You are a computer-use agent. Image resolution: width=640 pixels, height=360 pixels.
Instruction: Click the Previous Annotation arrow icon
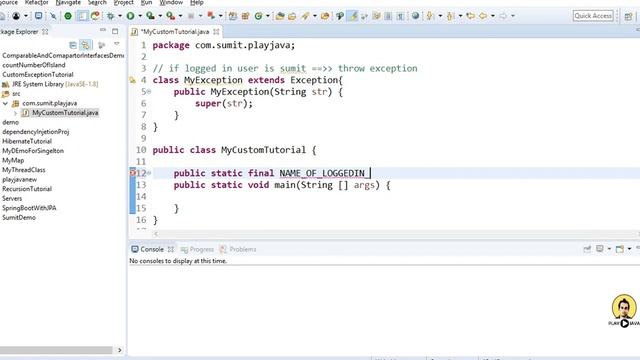(x=451, y=16)
